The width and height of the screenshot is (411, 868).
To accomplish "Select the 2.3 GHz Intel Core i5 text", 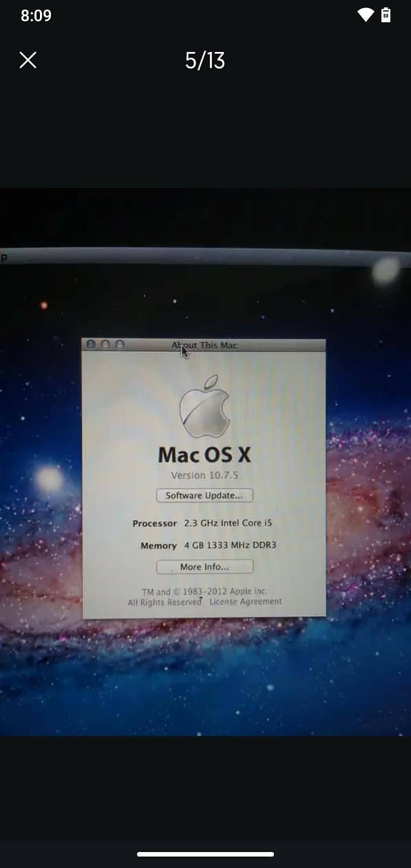I will (x=228, y=523).
